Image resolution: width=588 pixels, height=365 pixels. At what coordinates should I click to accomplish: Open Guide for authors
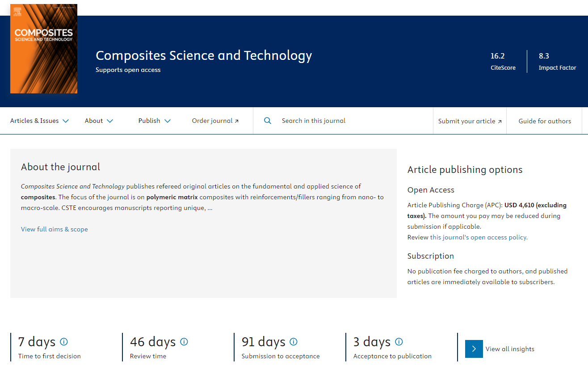click(x=545, y=121)
